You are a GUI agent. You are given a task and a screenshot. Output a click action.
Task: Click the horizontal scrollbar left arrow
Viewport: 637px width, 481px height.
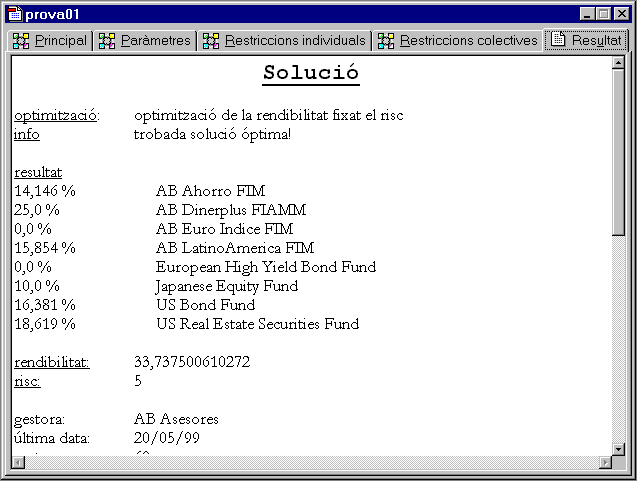pyautogui.click(x=19, y=462)
